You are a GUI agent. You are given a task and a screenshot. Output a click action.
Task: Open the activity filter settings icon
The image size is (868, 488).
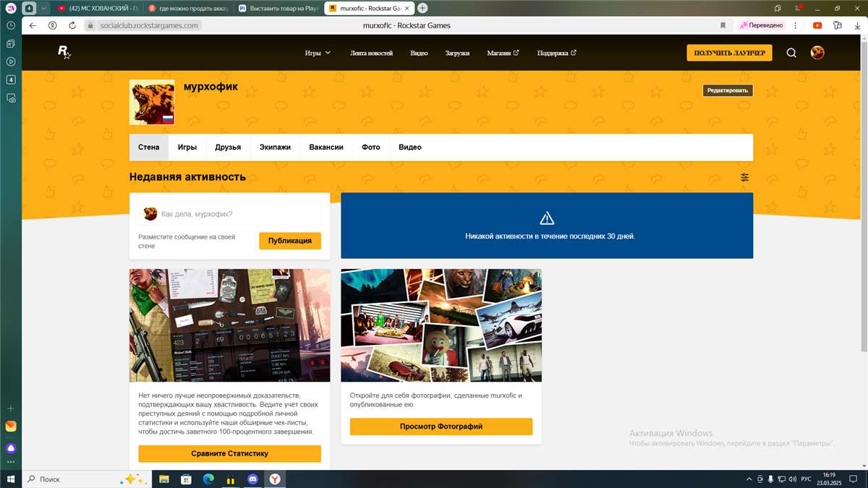[744, 177]
